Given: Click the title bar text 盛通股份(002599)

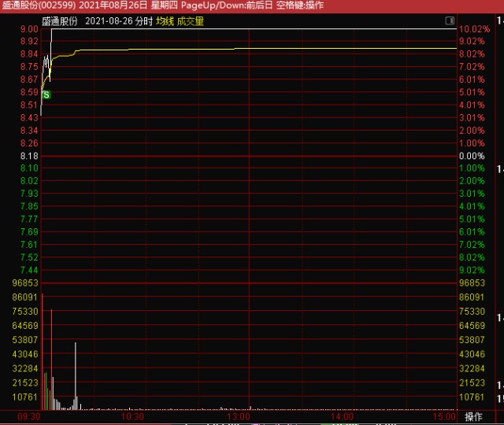Looking at the screenshot, I should tap(39, 6).
